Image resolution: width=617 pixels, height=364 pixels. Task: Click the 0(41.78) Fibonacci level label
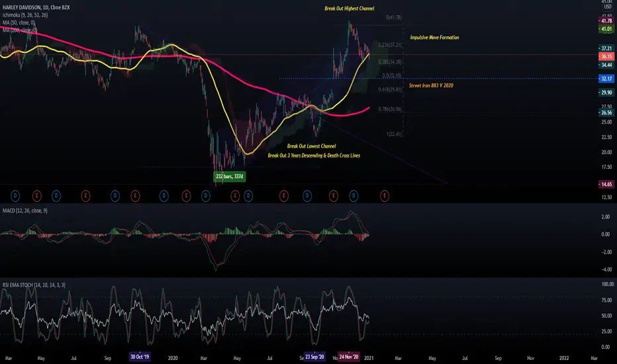pos(393,17)
